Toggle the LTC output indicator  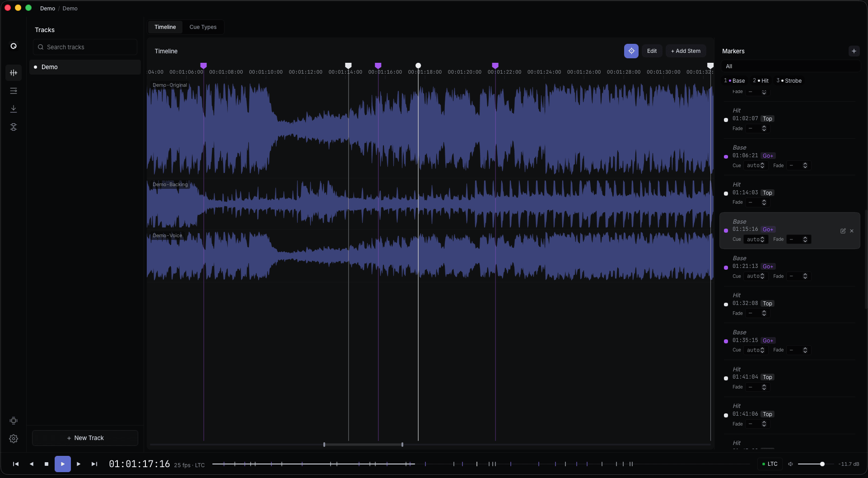770,464
